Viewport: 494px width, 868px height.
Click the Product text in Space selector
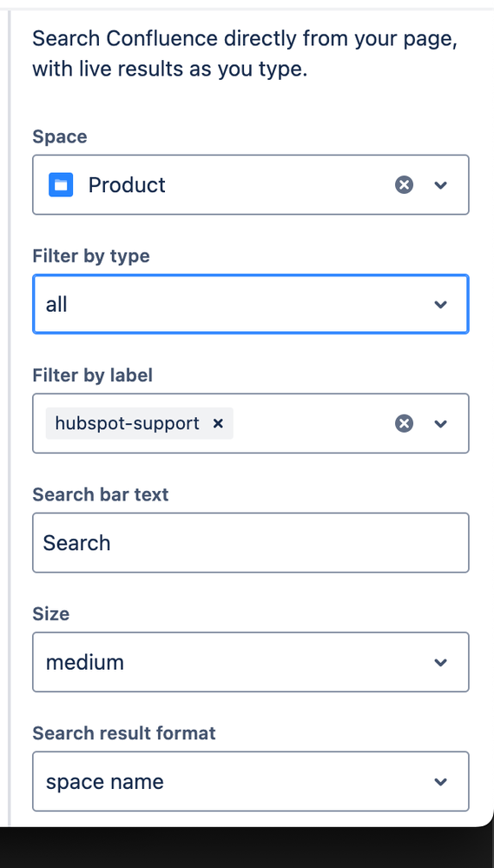coord(127,185)
